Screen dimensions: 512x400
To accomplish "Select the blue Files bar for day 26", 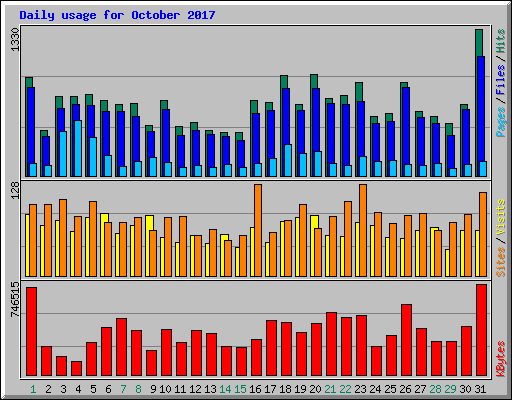I will (406, 125).
